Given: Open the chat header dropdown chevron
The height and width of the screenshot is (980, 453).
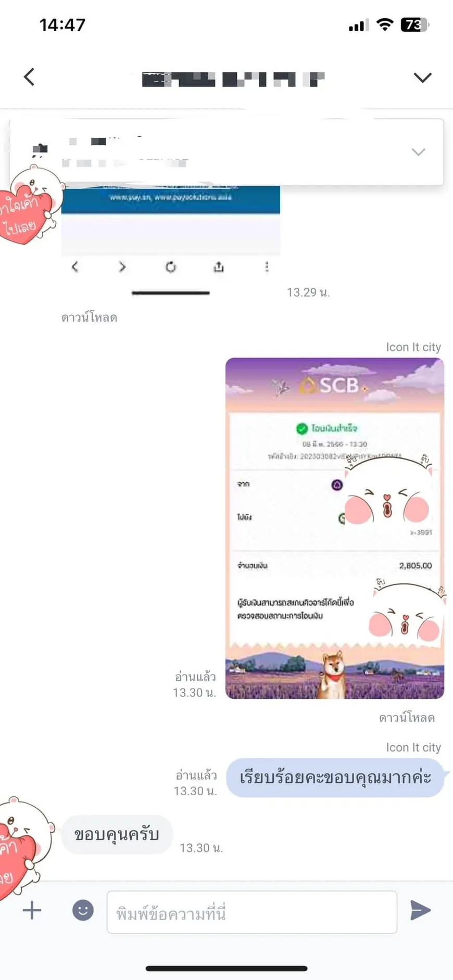Looking at the screenshot, I should 422,78.
